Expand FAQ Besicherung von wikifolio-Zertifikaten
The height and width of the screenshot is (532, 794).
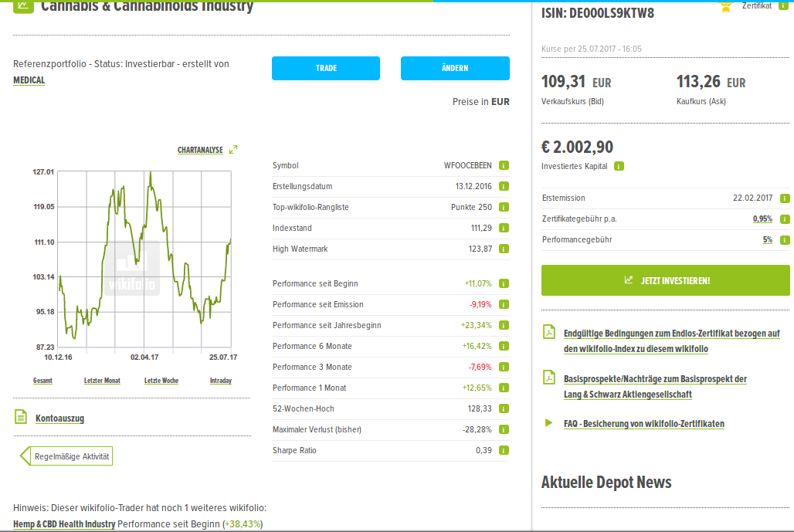(644, 424)
